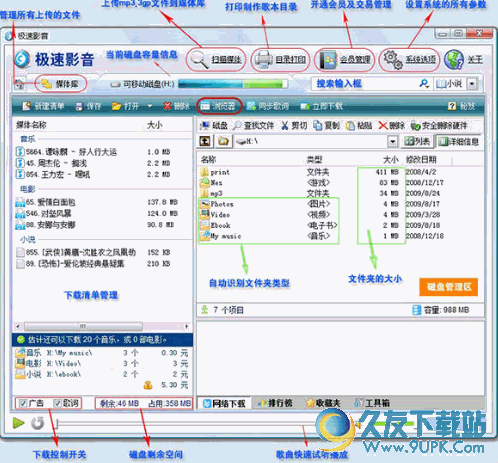Open the 扫描媒体 scan media tool
This screenshot has width=498, height=463.
[x=215, y=60]
